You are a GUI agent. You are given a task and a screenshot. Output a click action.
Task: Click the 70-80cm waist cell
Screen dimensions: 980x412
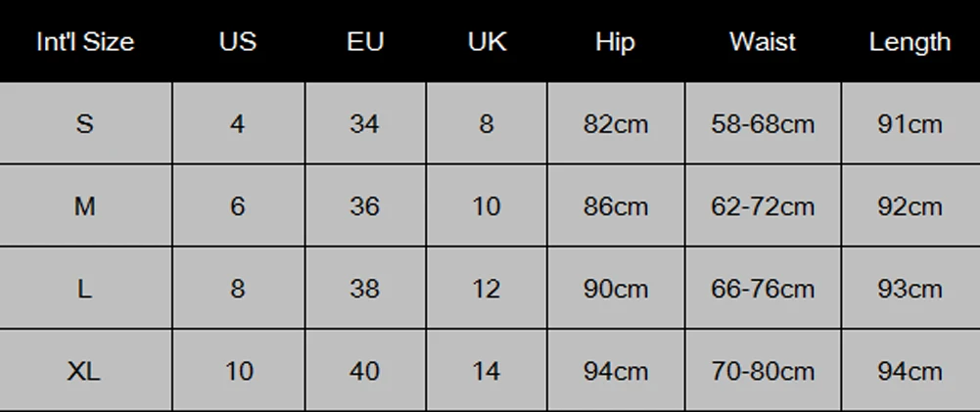[x=762, y=371]
